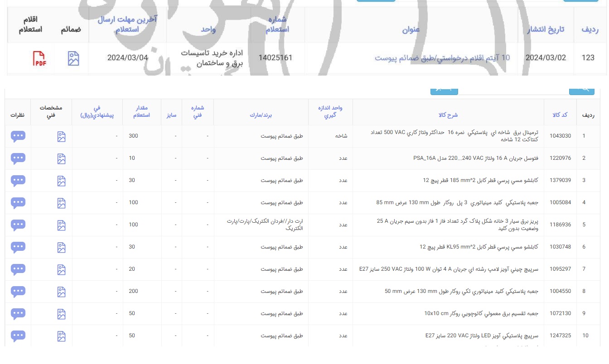Viewport: 609px width, 364px height.
Task: Click brand cell 'ارت دار//فردان الکتريک'
Action: pos(265,225)
